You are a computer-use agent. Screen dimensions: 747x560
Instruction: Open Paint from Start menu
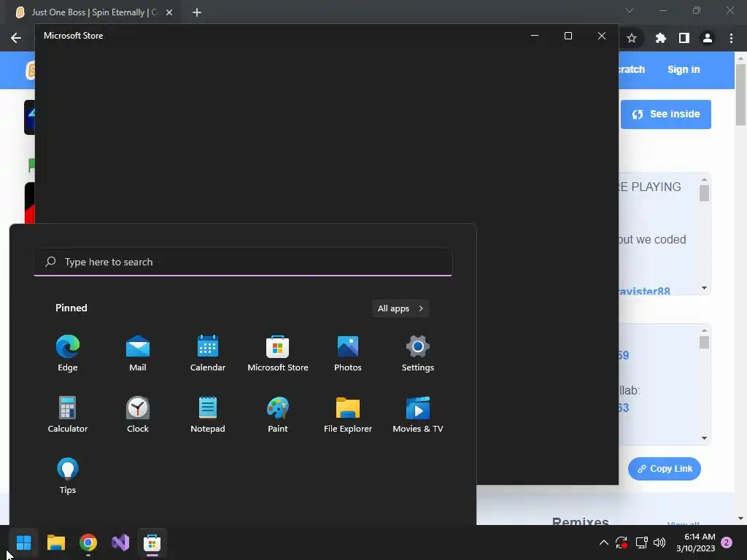[x=278, y=414]
